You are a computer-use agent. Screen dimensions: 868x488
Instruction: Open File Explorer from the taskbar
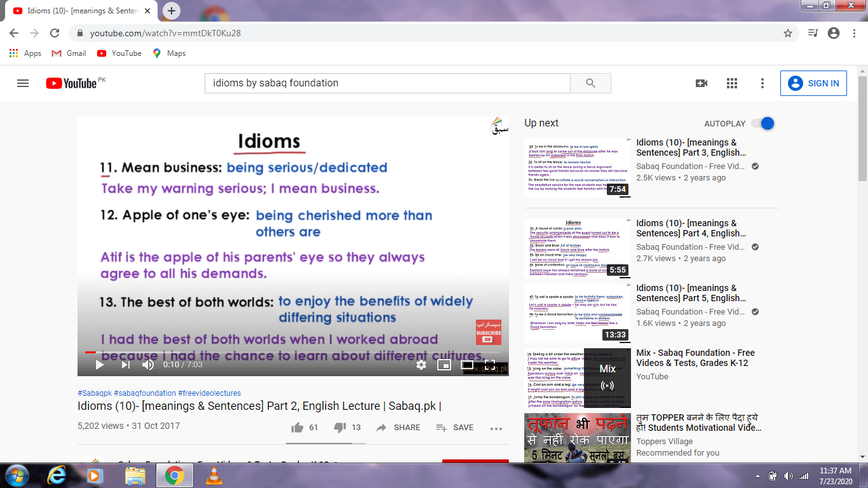tap(135, 475)
